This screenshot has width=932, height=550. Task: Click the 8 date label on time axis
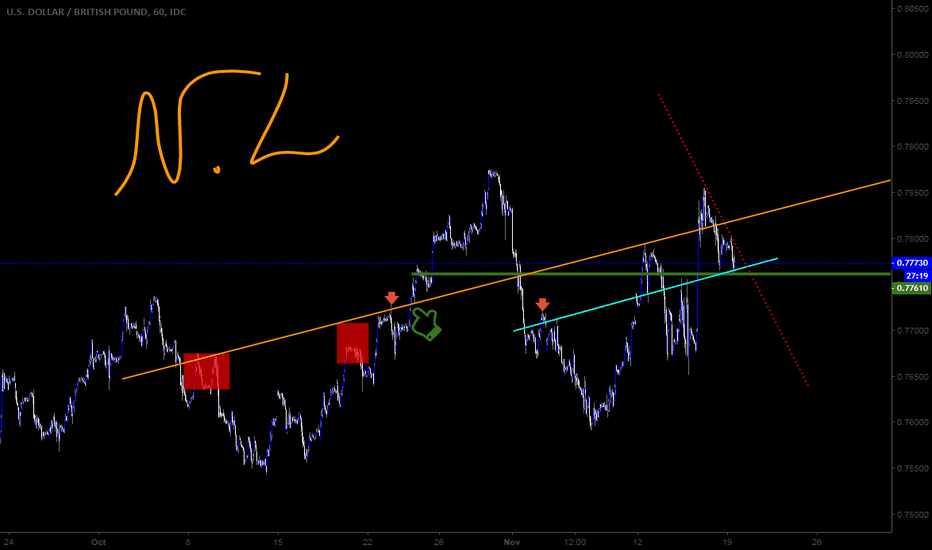(x=188, y=542)
